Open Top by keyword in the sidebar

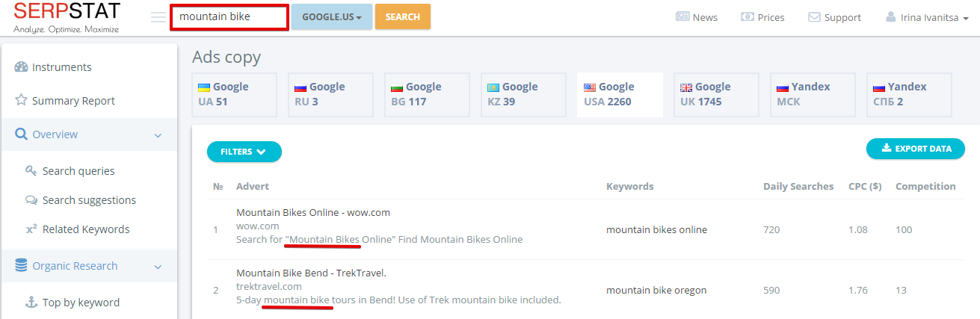(81, 303)
